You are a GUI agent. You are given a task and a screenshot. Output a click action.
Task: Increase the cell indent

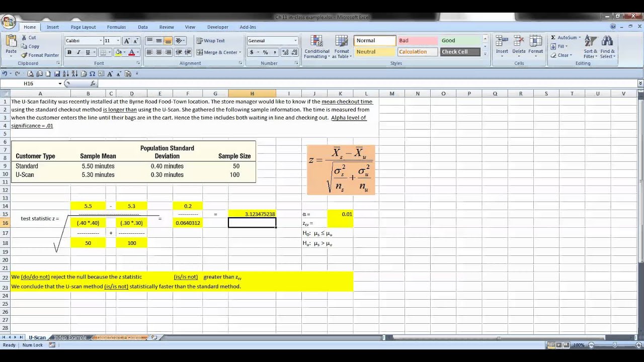(x=187, y=52)
